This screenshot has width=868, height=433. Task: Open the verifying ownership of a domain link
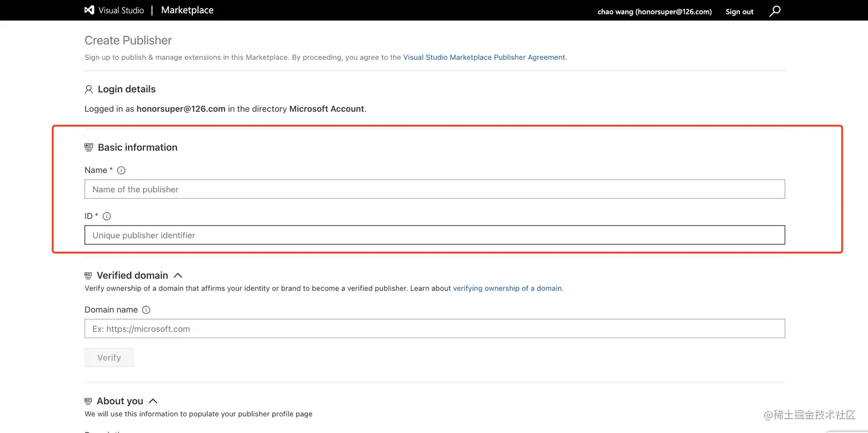(x=507, y=288)
